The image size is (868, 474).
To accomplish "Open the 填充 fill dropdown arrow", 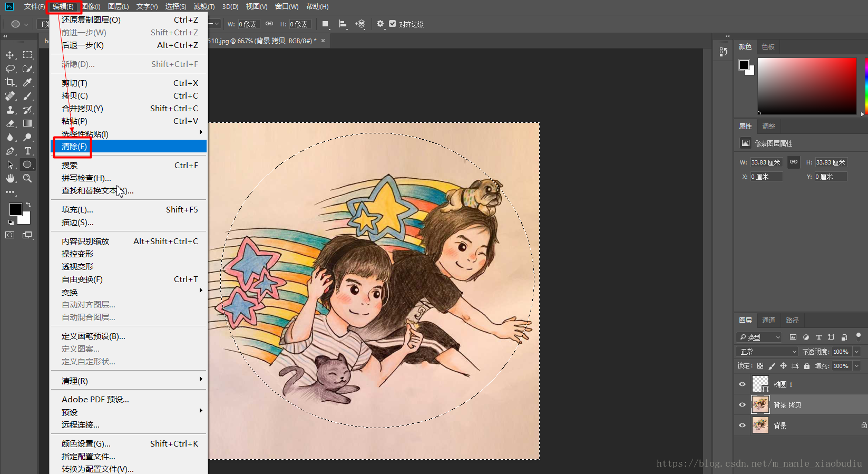I will pos(856,366).
